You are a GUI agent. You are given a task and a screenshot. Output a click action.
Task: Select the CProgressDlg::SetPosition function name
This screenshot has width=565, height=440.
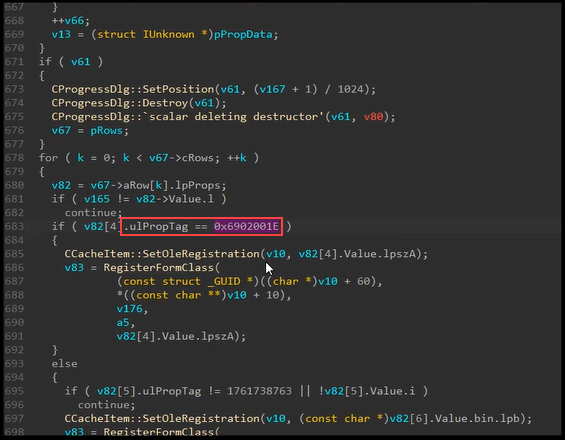coord(133,89)
